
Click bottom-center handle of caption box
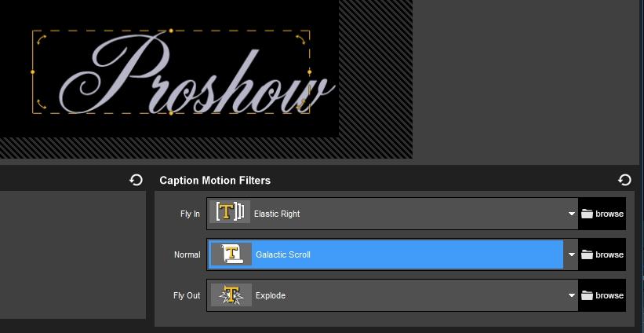tap(171, 112)
